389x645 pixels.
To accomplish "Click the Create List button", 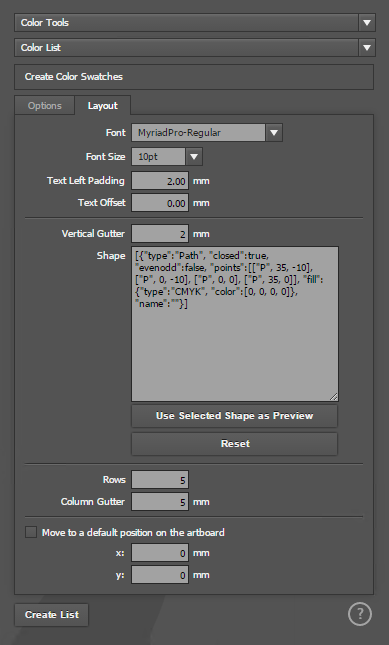I will 52,615.
